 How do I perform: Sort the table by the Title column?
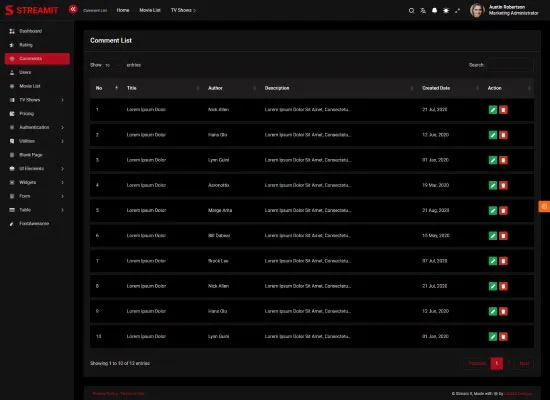(x=162, y=88)
